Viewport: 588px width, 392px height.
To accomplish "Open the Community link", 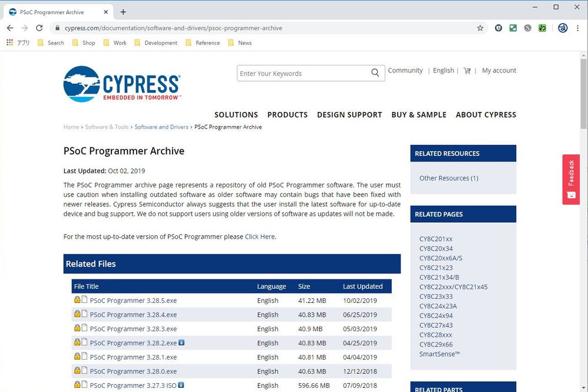I will [x=405, y=71].
